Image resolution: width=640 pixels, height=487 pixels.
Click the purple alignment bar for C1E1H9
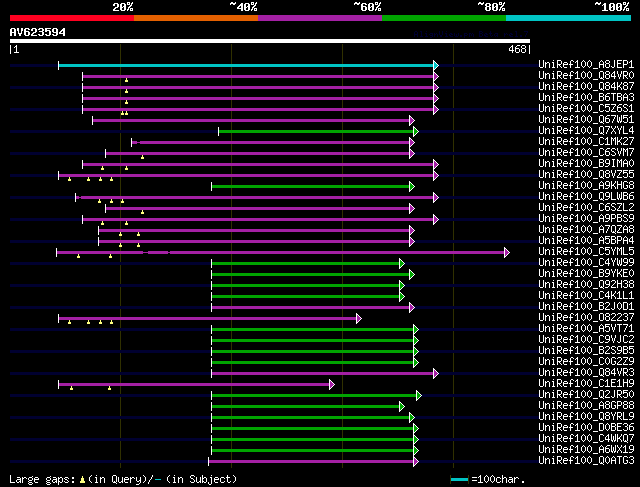pyautogui.click(x=194, y=385)
